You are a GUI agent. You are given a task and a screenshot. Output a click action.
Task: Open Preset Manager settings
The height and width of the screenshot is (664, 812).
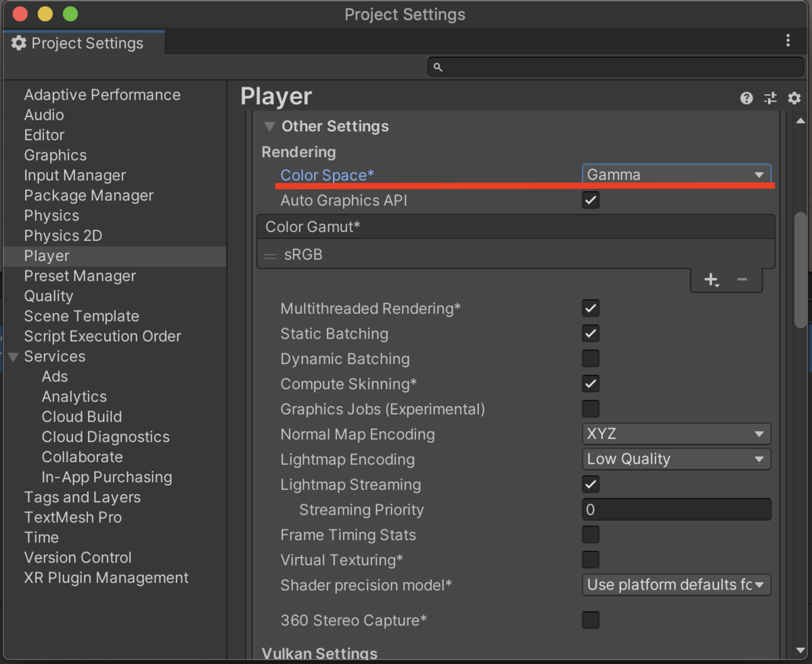tap(80, 276)
